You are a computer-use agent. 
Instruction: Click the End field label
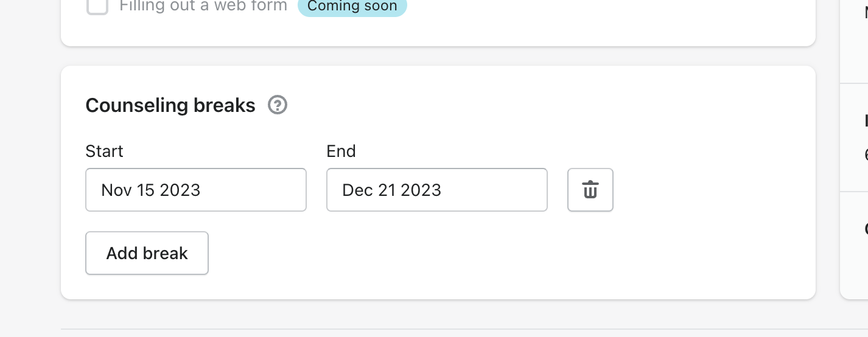pos(341,151)
